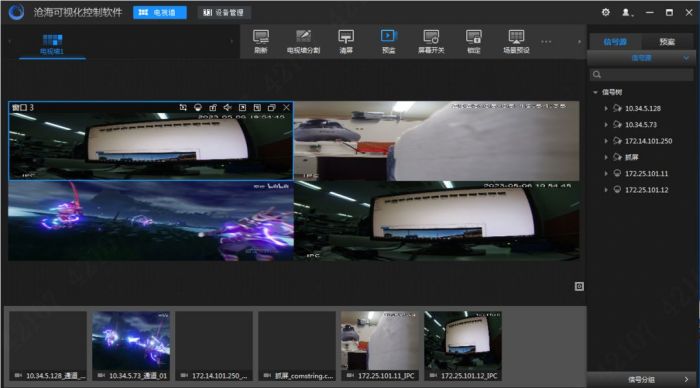Viewport: 700px width, 388px height.
Task: Open the signal source dropdown in right panel
Action: [x=641, y=58]
